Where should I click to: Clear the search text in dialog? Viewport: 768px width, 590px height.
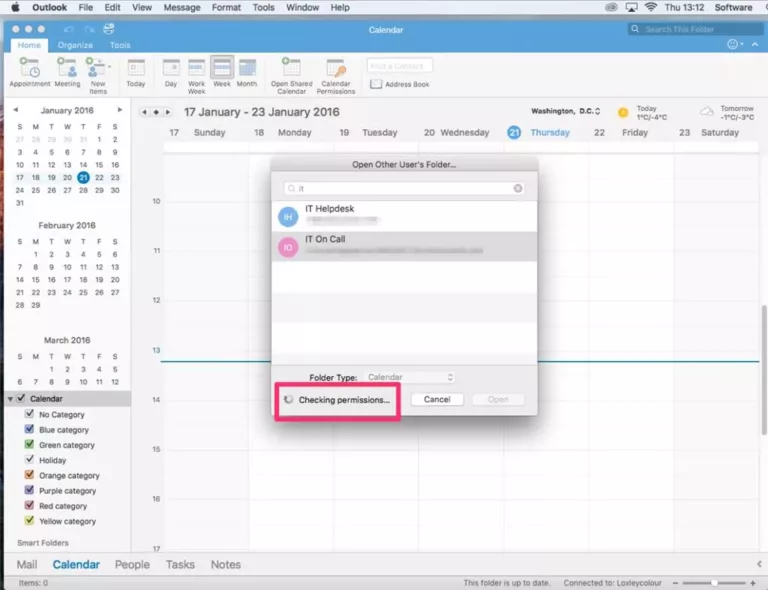click(x=518, y=189)
